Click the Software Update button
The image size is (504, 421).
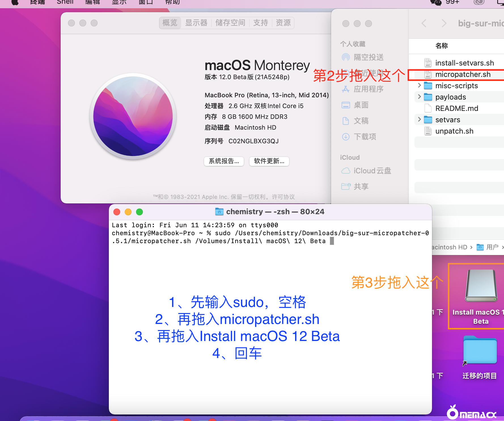pos(269,161)
